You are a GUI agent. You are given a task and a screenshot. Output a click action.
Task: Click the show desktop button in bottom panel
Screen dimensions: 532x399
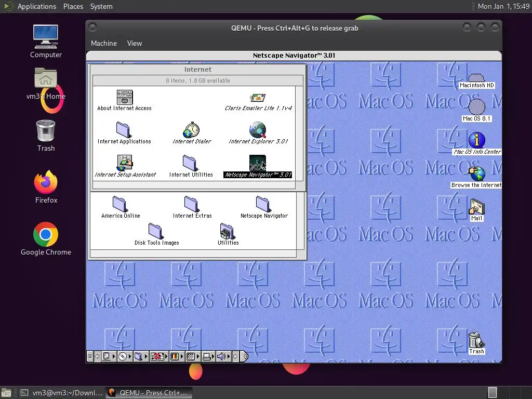[6, 393]
